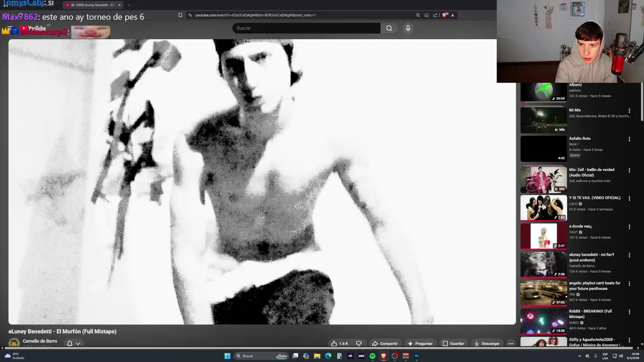The image size is (644, 362).
Task: Open a new browser tab
Action: [x=128, y=5]
